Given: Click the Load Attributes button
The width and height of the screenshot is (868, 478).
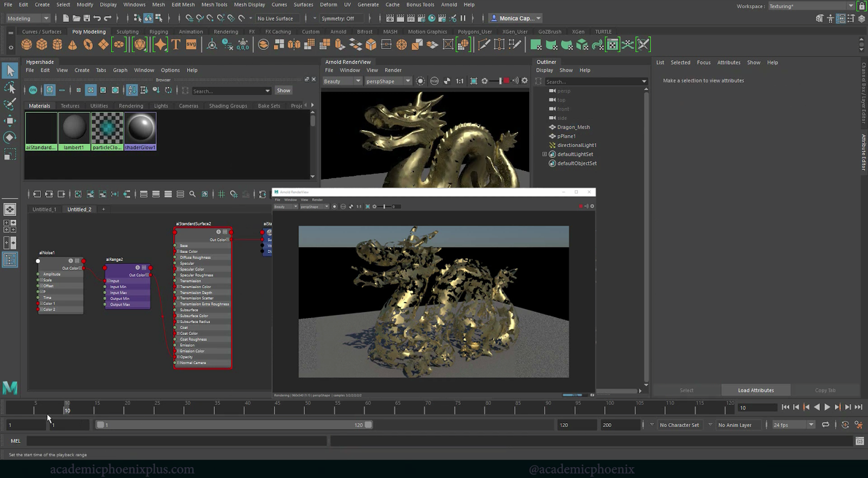Looking at the screenshot, I should coord(756,390).
